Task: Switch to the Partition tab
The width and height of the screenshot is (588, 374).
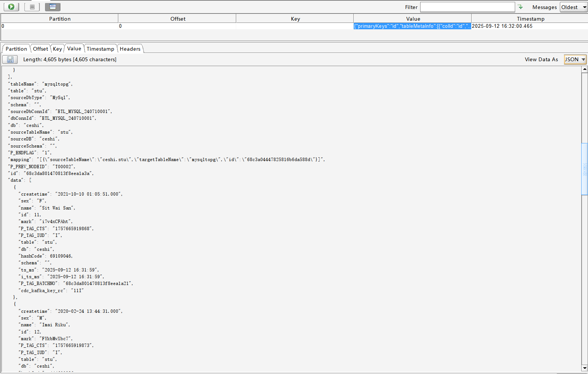Action: (x=16, y=49)
